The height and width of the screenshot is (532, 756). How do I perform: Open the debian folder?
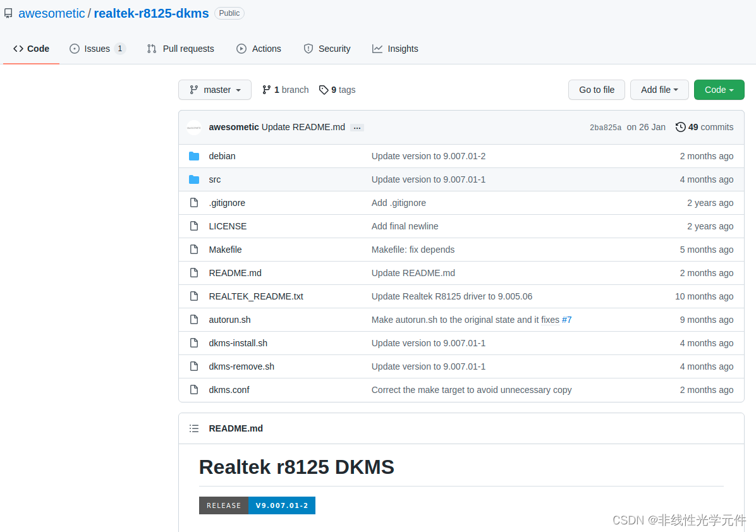point(223,156)
